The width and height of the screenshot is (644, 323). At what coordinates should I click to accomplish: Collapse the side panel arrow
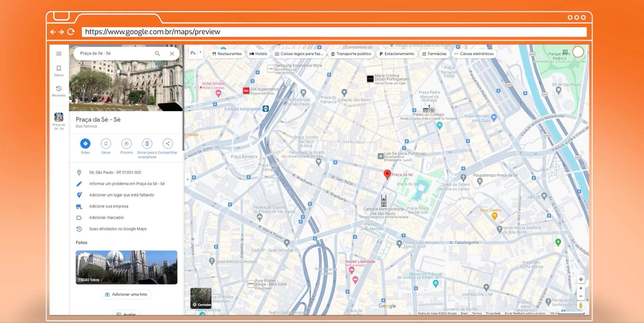coord(187,179)
